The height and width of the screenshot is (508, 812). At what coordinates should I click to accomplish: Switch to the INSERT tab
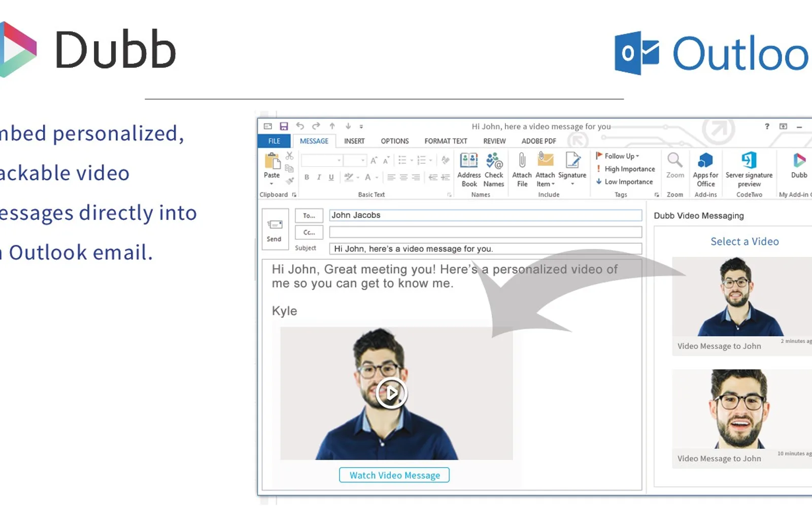point(354,141)
